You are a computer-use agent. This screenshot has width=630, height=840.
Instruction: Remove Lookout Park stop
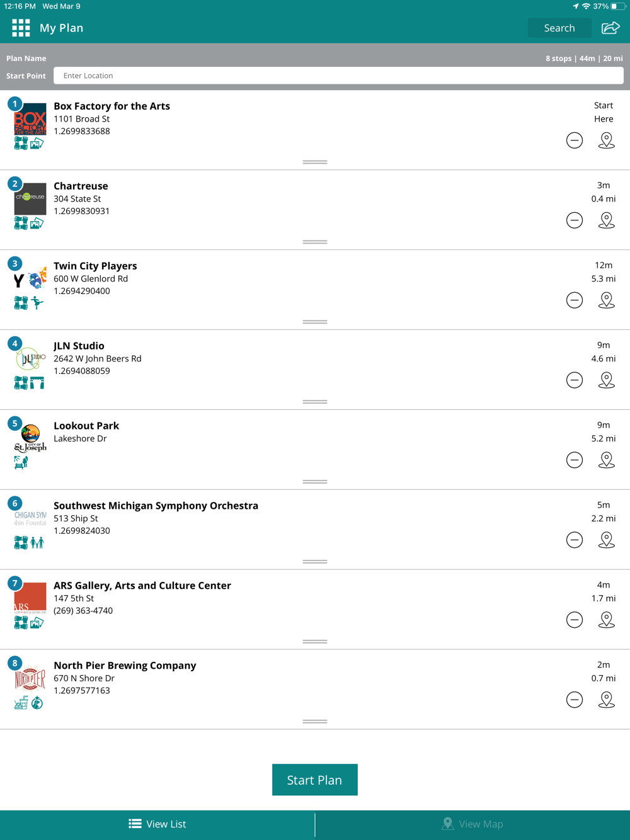pos(575,460)
